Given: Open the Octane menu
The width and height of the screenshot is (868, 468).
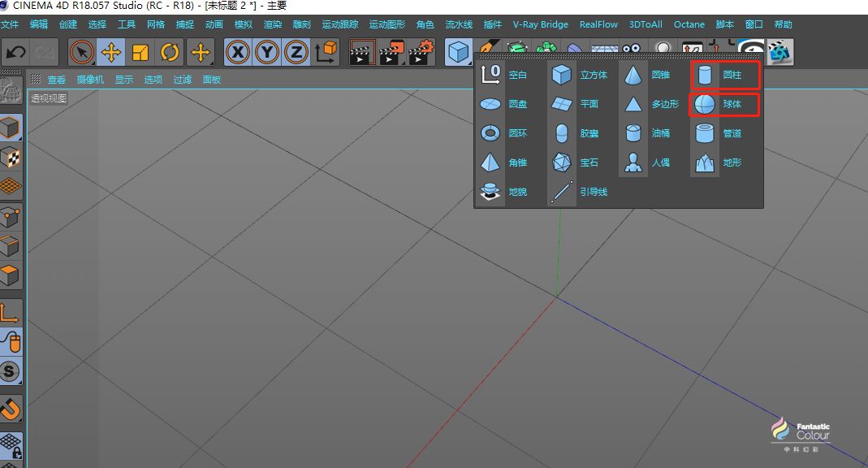Looking at the screenshot, I should point(689,24).
